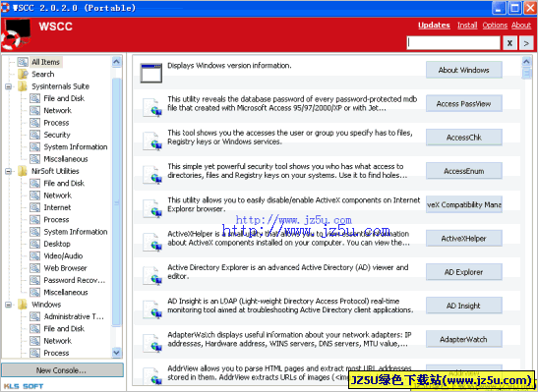Screen dimensions: 538x392
Task: Launch About Windows utility button
Action: point(464,70)
